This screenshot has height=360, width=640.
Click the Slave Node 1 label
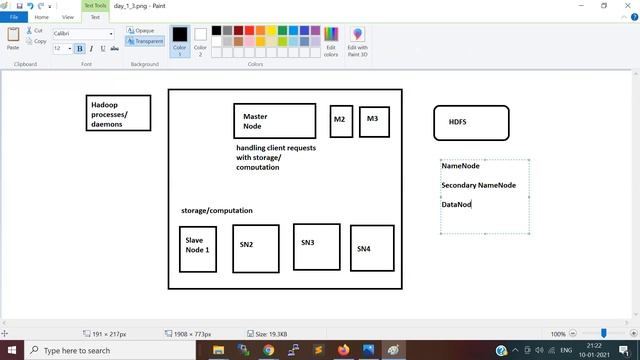tap(198, 245)
